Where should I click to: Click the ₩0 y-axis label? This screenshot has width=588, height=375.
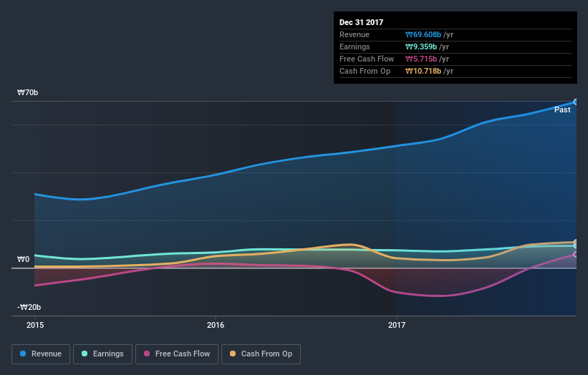pyautogui.click(x=23, y=259)
